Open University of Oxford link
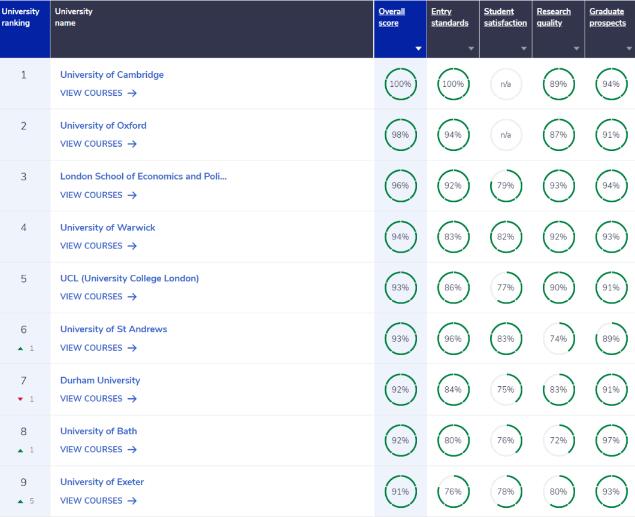This screenshot has height=517, width=635. (103, 126)
